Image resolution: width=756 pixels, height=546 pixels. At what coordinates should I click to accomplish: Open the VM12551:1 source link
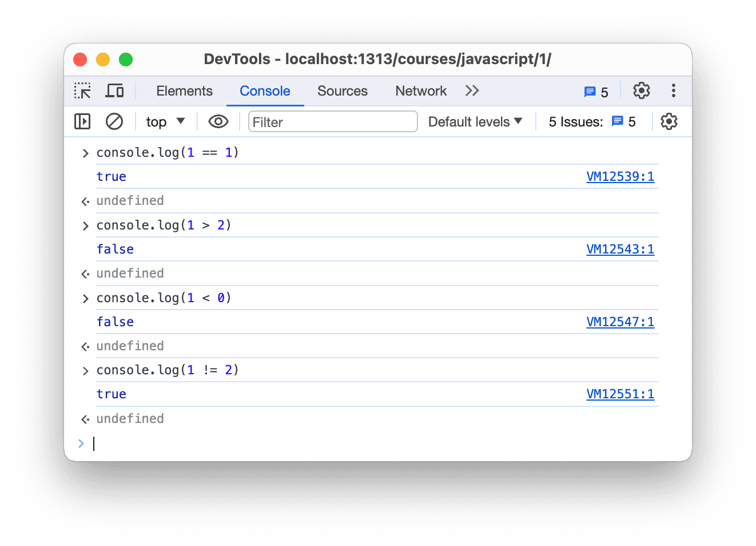click(620, 394)
